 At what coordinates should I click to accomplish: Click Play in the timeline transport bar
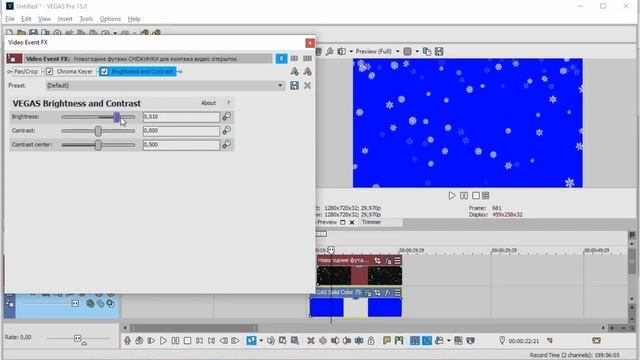click(x=163, y=340)
